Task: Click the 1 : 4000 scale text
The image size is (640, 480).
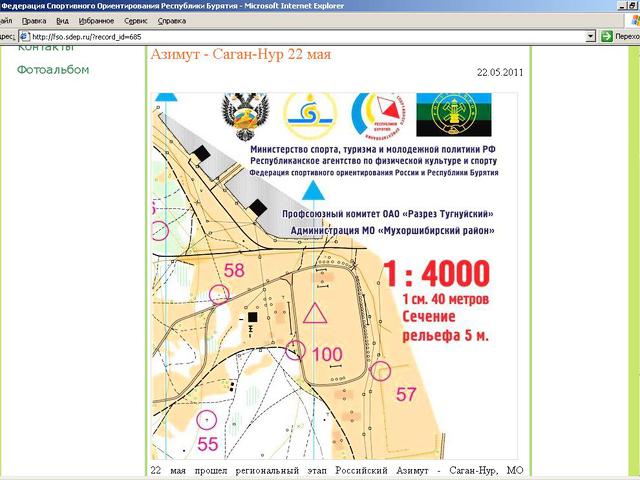Action: [436, 273]
